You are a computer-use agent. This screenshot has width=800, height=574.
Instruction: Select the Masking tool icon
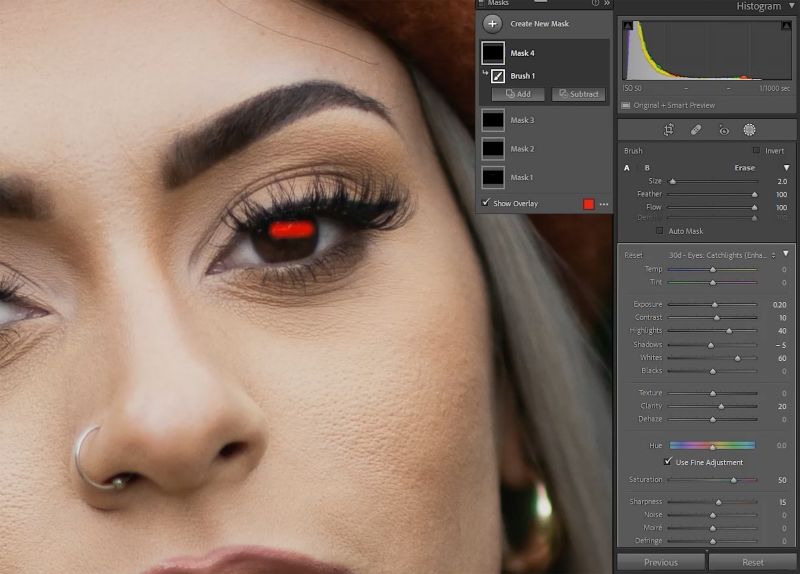[x=749, y=130]
